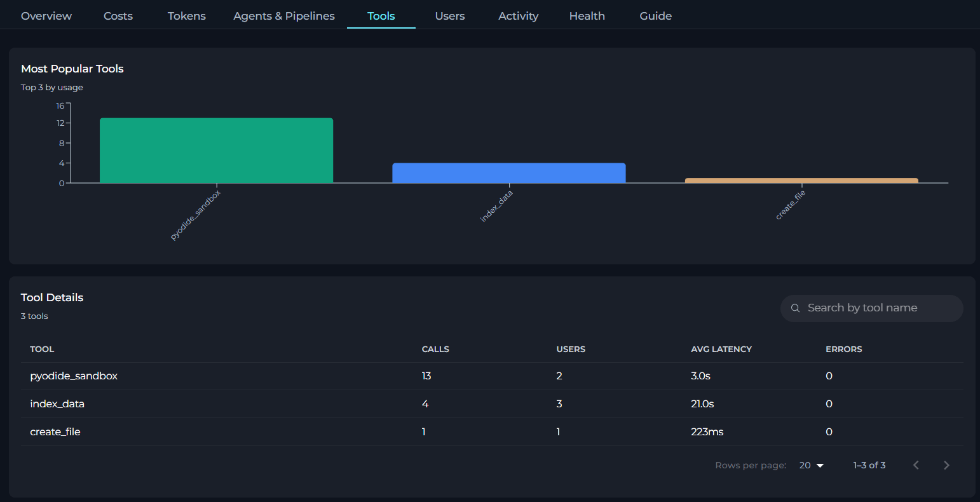Click the blue index_data bar
Screen dimensions: 980x502
coord(509,173)
